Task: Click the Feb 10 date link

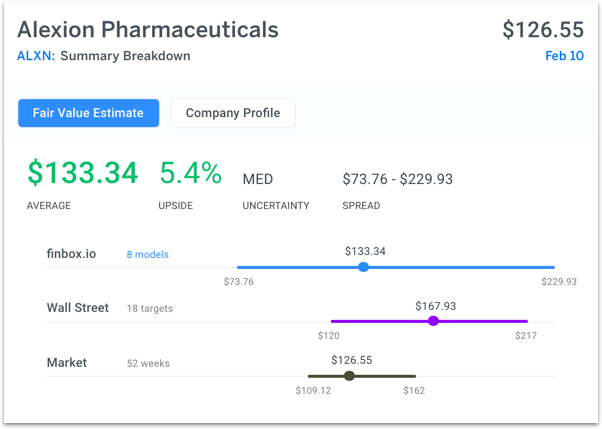Action: pos(564,56)
